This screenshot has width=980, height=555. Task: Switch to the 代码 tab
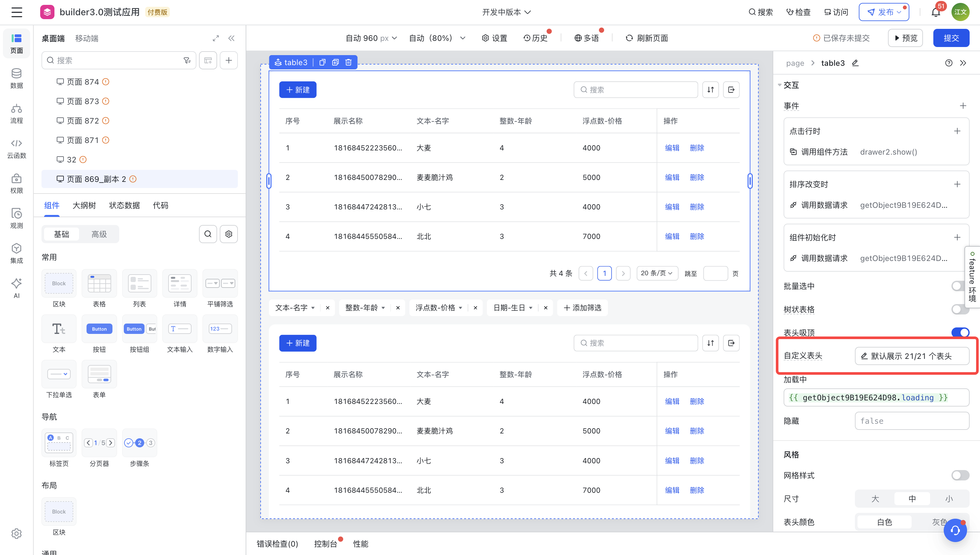tap(160, 206)
